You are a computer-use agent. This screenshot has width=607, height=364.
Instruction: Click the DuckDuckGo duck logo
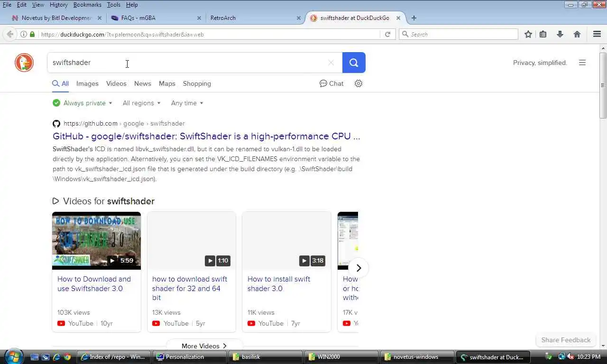(24, 63)
